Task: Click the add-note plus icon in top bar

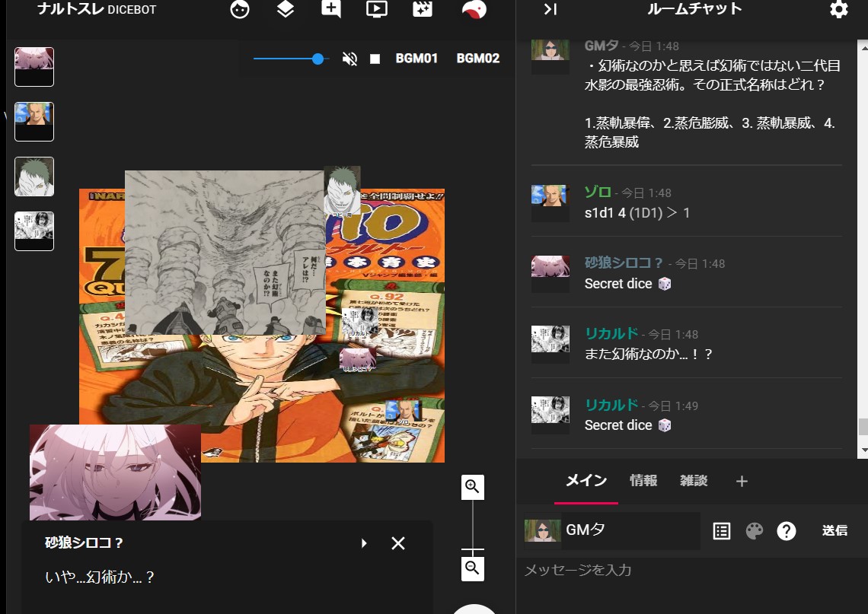Action: pos(331,9)
